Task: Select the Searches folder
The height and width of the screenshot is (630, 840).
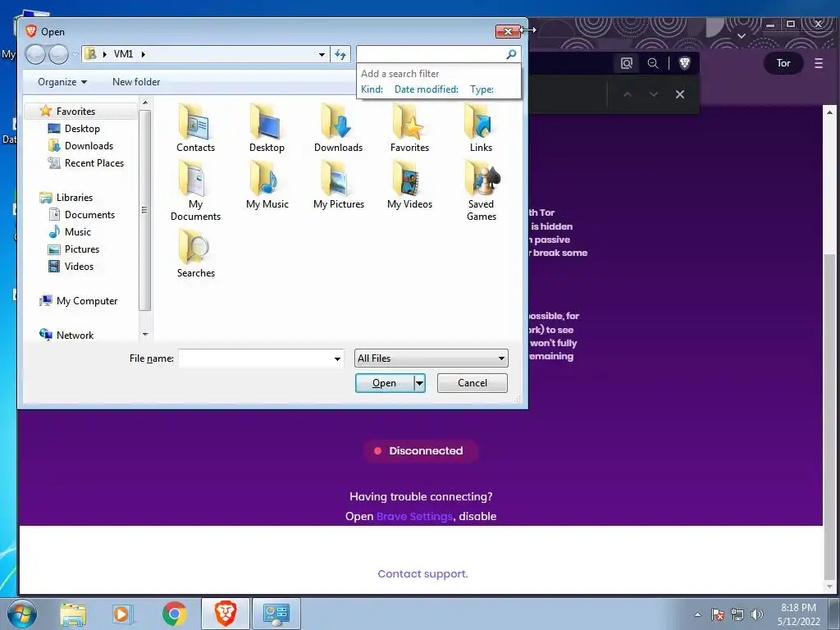Action: [x=195, y=253]
